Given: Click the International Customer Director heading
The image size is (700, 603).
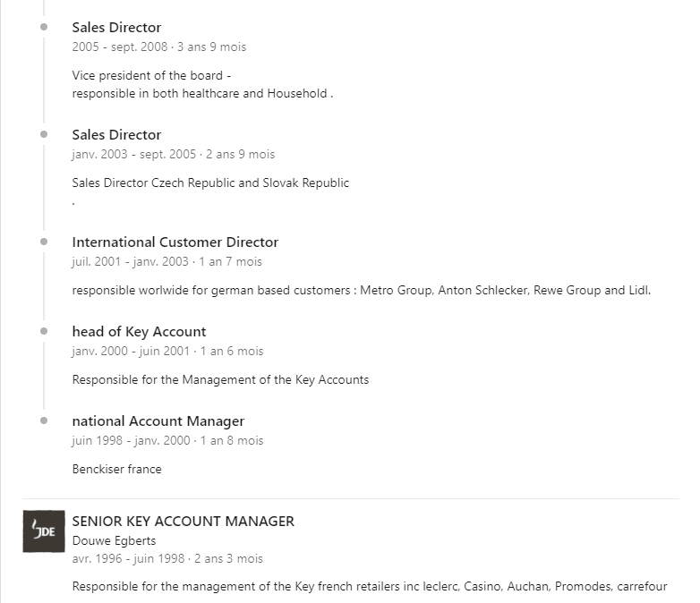Looking at the screenshot, I should click(175, 242).
